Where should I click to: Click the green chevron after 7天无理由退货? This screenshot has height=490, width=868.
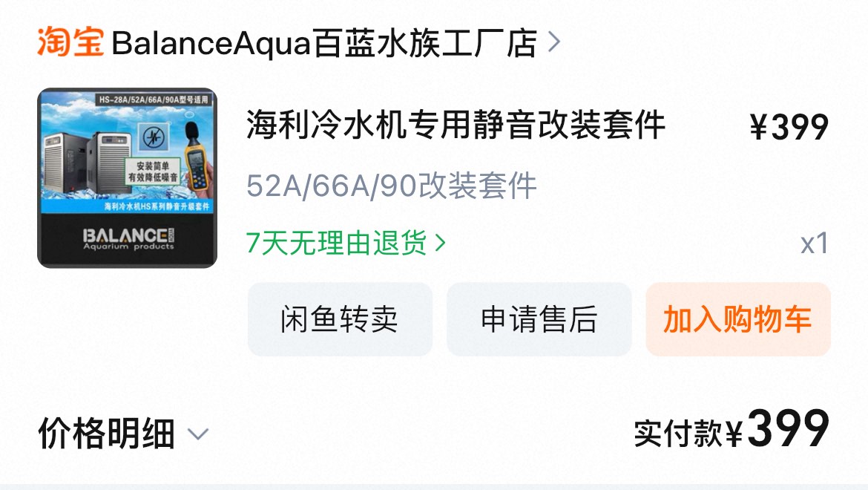pos(440,243)
